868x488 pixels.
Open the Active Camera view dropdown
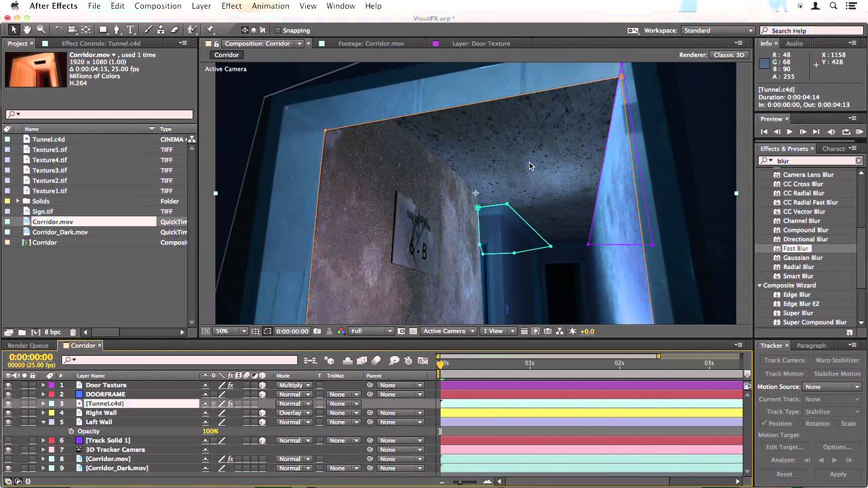(449, 331)
